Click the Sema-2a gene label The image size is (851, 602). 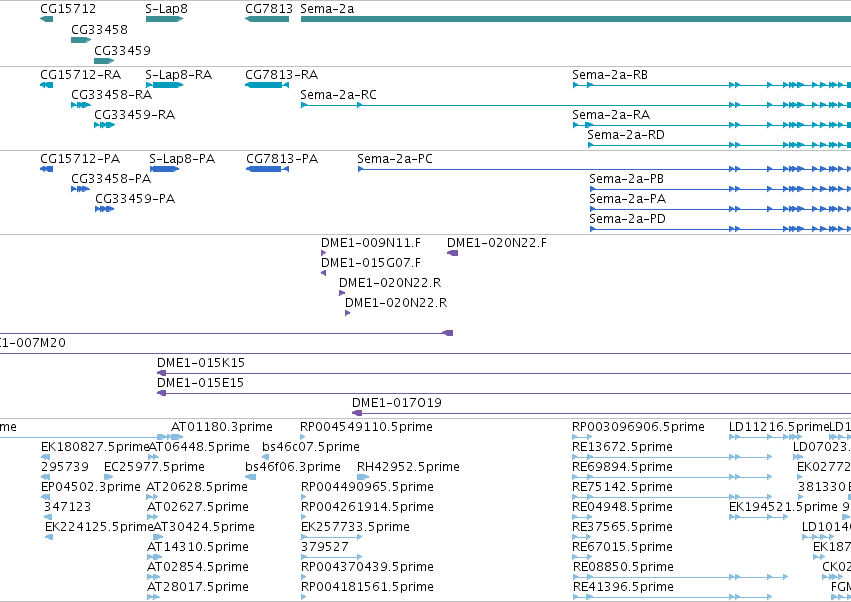coord(327,9)
